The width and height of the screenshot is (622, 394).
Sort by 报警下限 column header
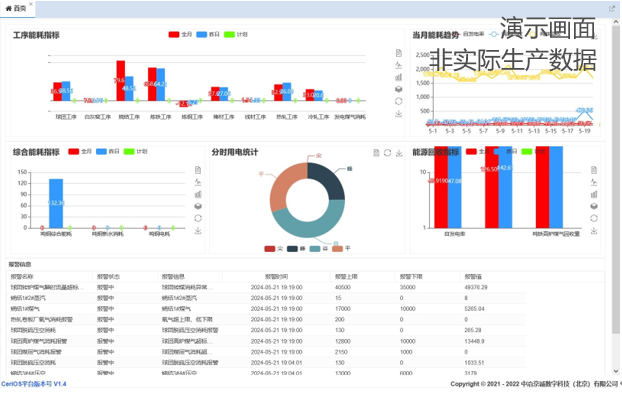pyautogui.click(x=411, y=277)
